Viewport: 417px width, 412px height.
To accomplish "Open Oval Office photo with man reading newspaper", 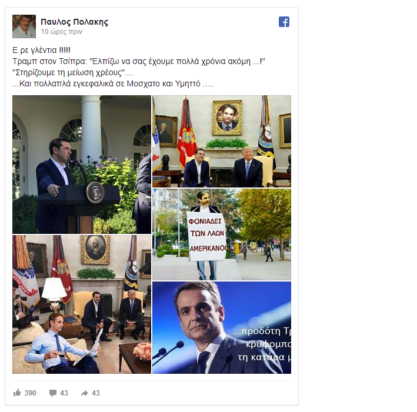I will (82, 304).
